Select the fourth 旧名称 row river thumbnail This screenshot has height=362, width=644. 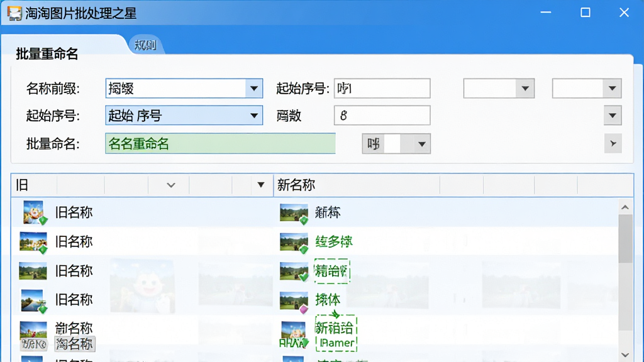(34, 300)
